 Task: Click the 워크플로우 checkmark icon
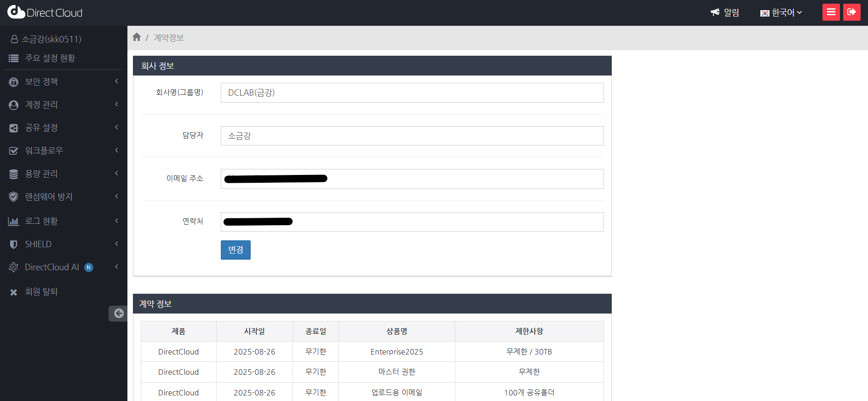pos(14,151)
